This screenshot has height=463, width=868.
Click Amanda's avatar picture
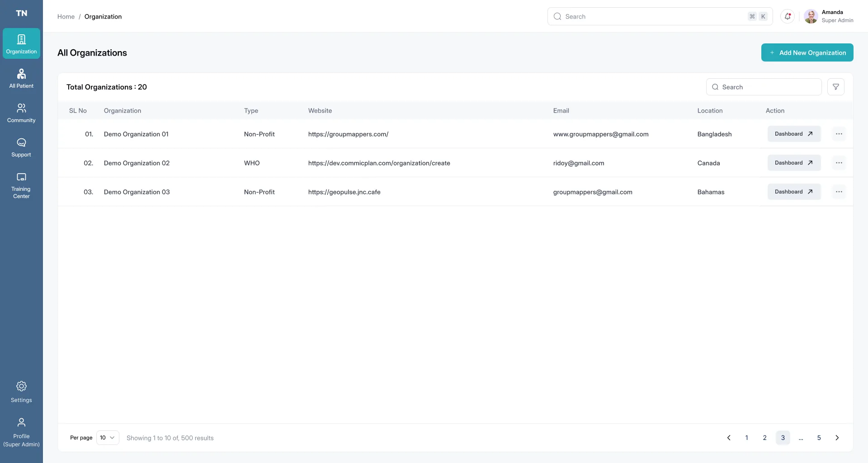(811, 16)
